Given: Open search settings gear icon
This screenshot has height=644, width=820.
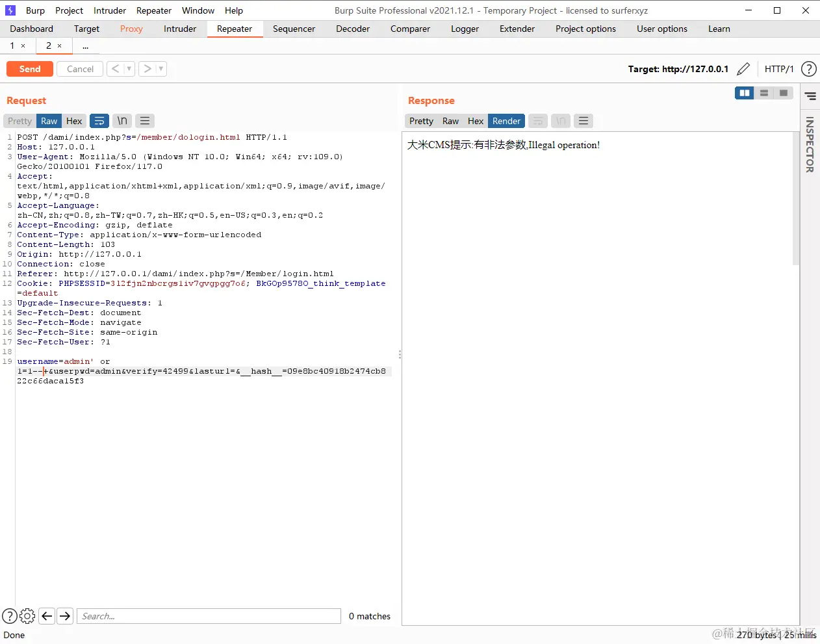Looking at the screenshot, I should (x=27, y=616).
